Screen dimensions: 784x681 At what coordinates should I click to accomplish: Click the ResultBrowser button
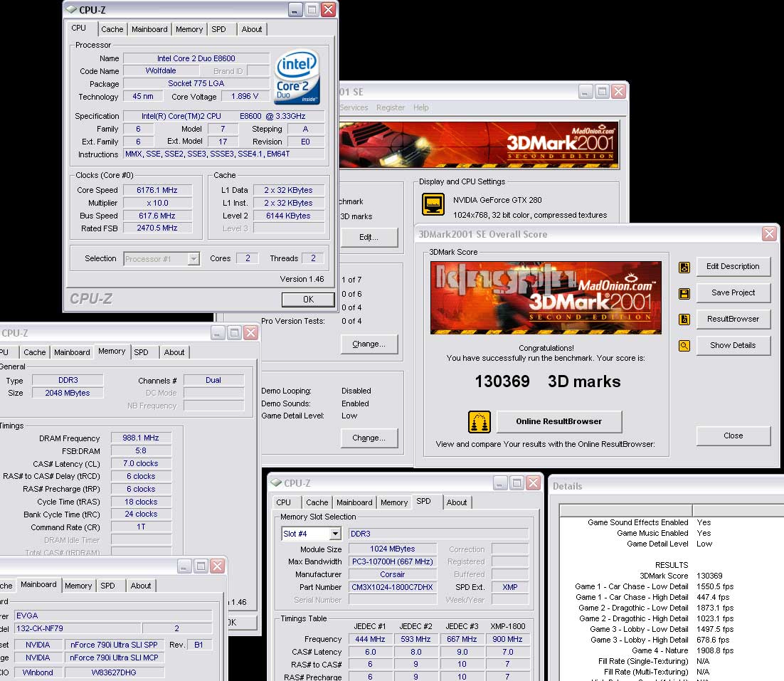click(x=733, y=319)
